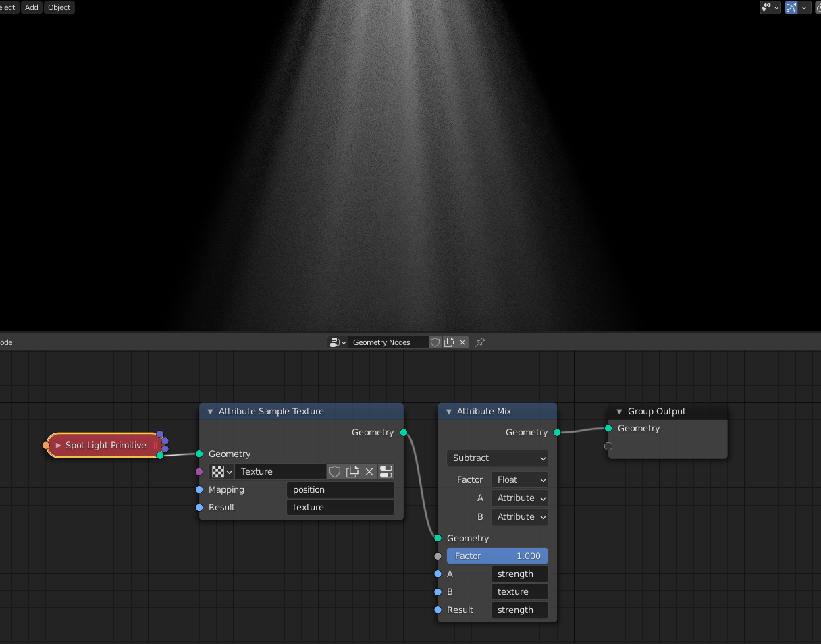Screen dimensions: 821x644
Task: Collapse the Attribute Sample Texture node
Action: click(x=211, y=411)
